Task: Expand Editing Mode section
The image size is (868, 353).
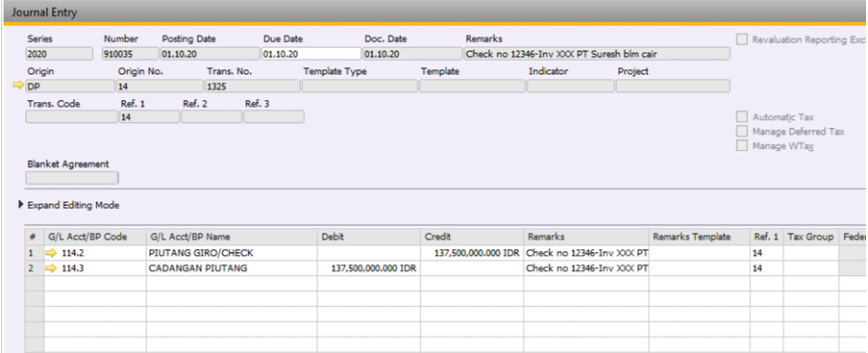Action: coord(21,205)
